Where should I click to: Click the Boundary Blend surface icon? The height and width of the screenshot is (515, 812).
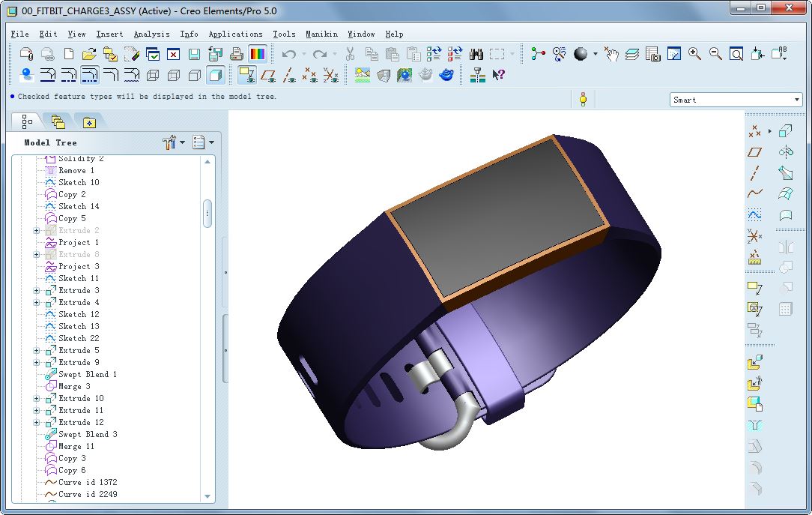(786, 193)
